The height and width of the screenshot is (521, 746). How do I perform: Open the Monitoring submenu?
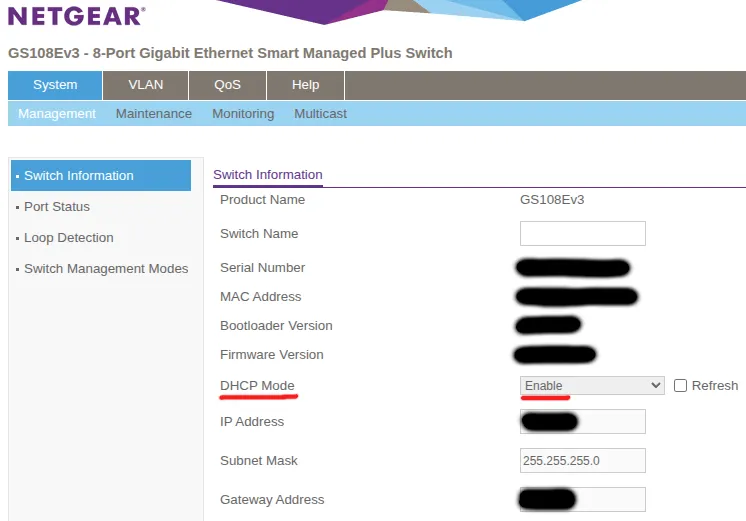243,114
